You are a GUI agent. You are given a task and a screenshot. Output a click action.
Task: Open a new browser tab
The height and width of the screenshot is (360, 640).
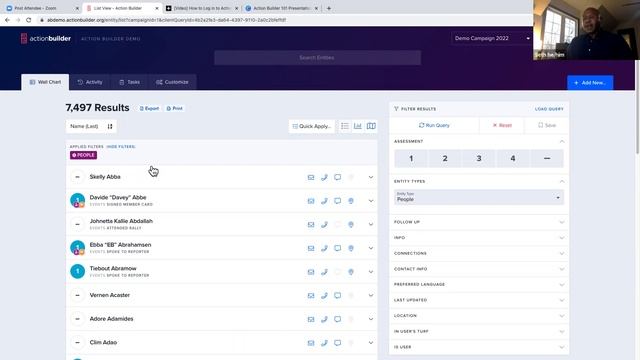tap(329, 8)
